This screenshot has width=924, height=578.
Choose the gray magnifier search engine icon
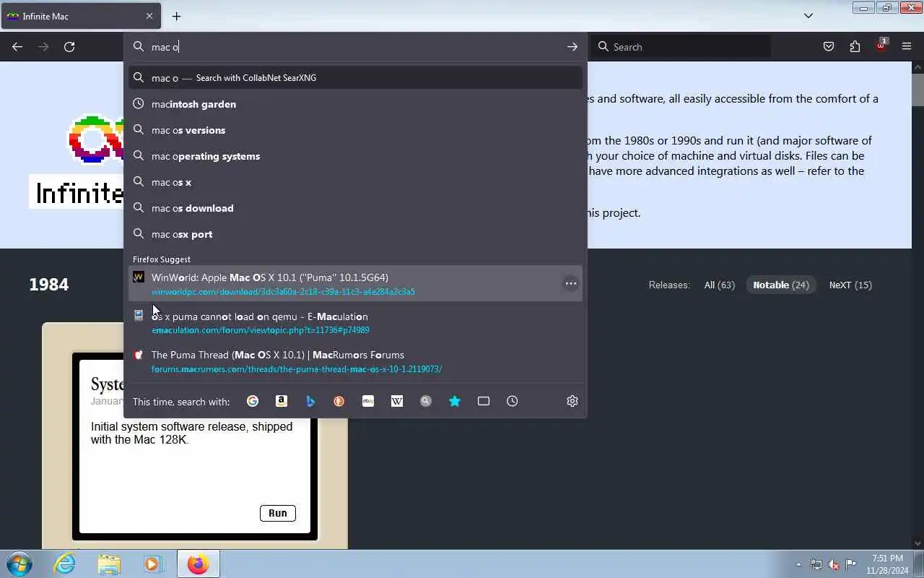click(426, 401)
